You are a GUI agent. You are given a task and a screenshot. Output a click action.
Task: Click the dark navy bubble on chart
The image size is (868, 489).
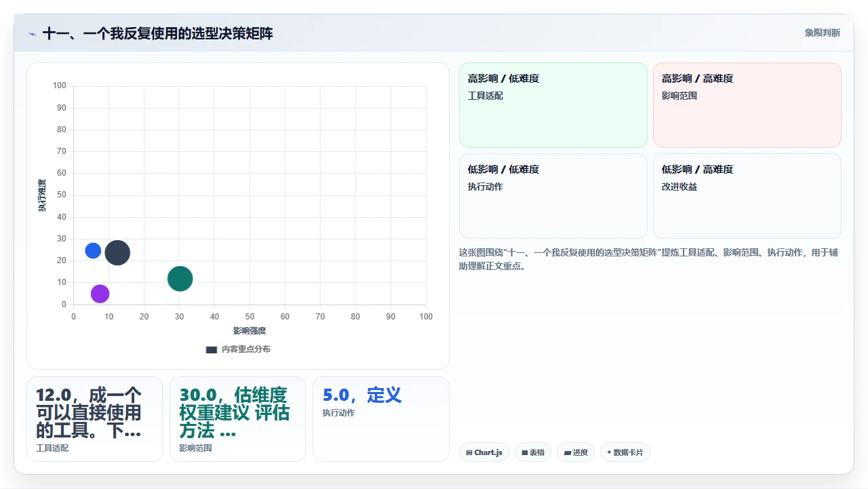click(117, 253)
